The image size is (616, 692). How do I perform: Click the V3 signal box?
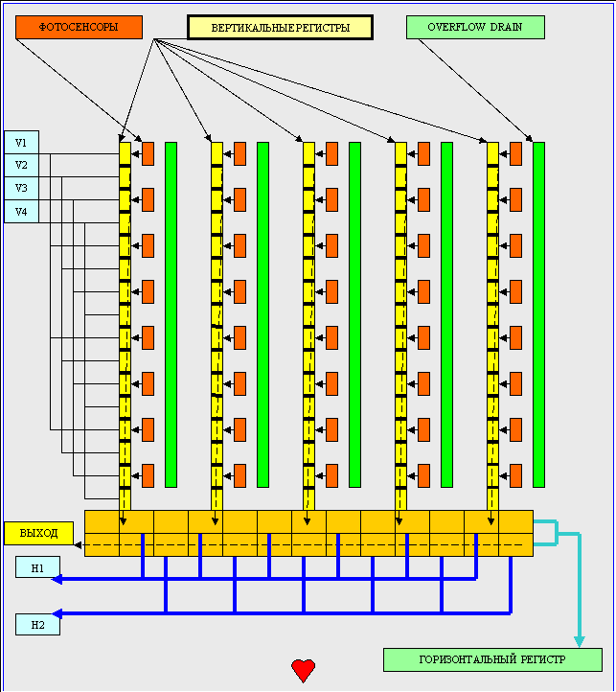click(21, 188)
